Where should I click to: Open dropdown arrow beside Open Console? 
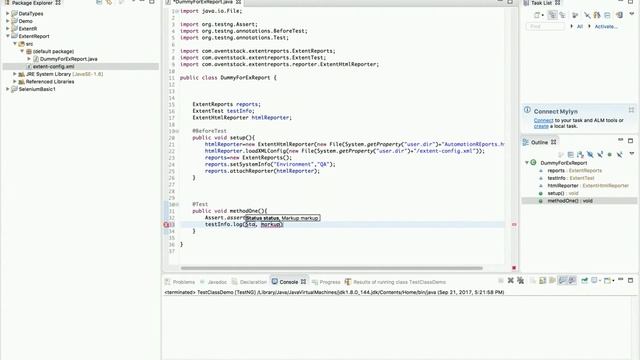click(x=613, y=281)
